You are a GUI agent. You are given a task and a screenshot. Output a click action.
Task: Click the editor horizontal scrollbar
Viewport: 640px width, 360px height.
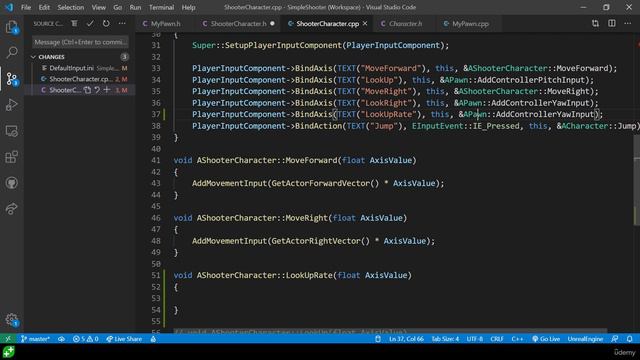(390, 331)
